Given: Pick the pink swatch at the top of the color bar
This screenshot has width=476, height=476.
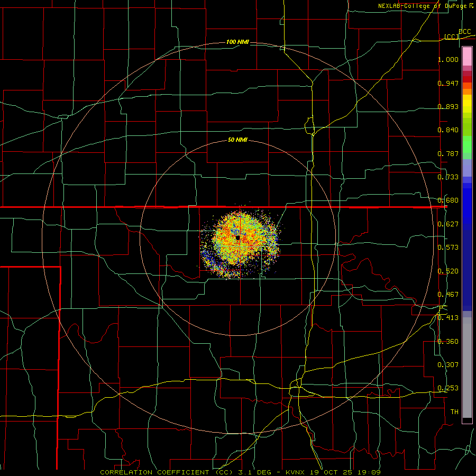Looking at the screenshot, I should [467, 57].
